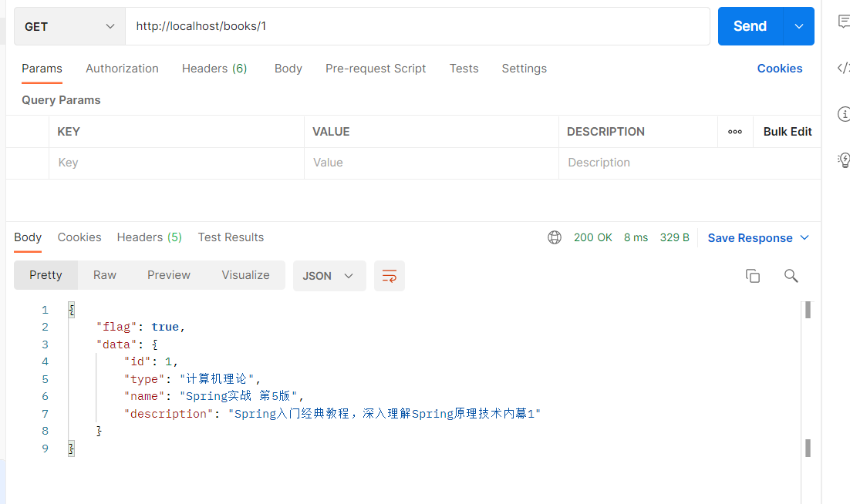Click the globe network info icon
Screen dimensions: 850x504
click(554, 237)
